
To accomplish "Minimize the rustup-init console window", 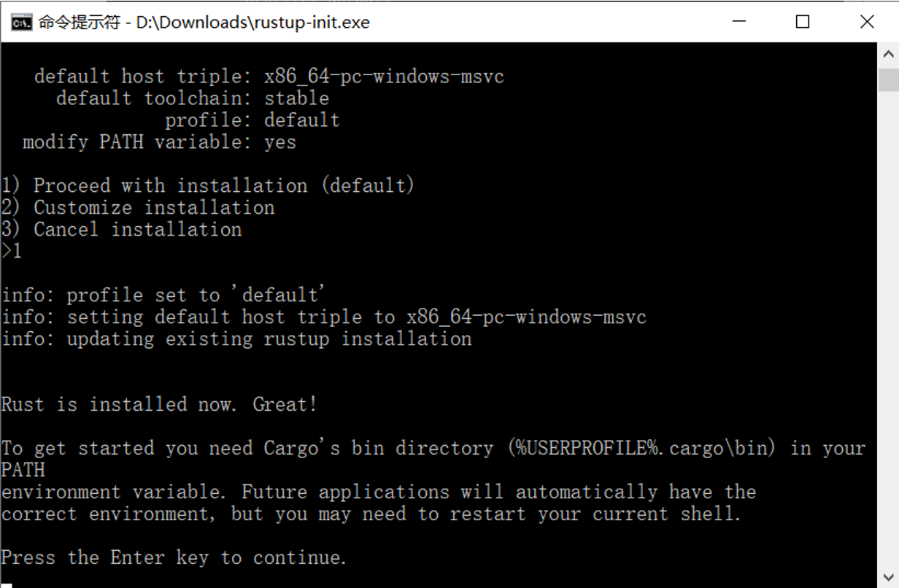I will (x=739, y=22).
